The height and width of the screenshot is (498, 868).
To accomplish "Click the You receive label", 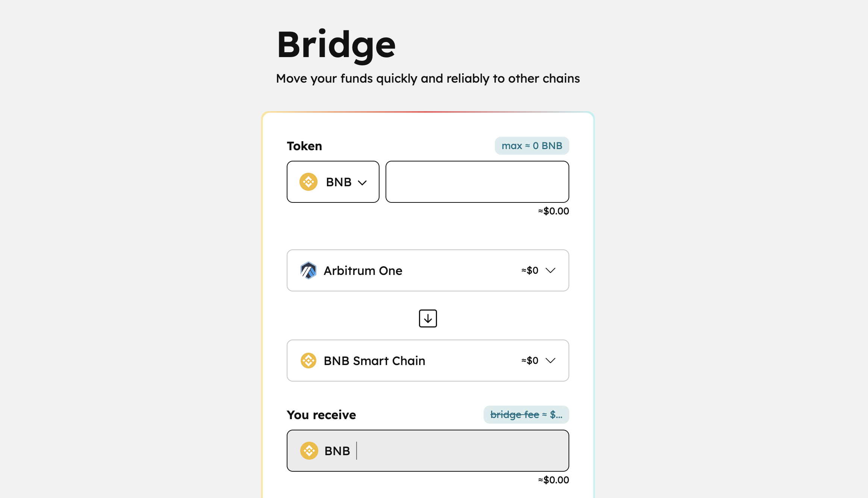I will (321, 415).
